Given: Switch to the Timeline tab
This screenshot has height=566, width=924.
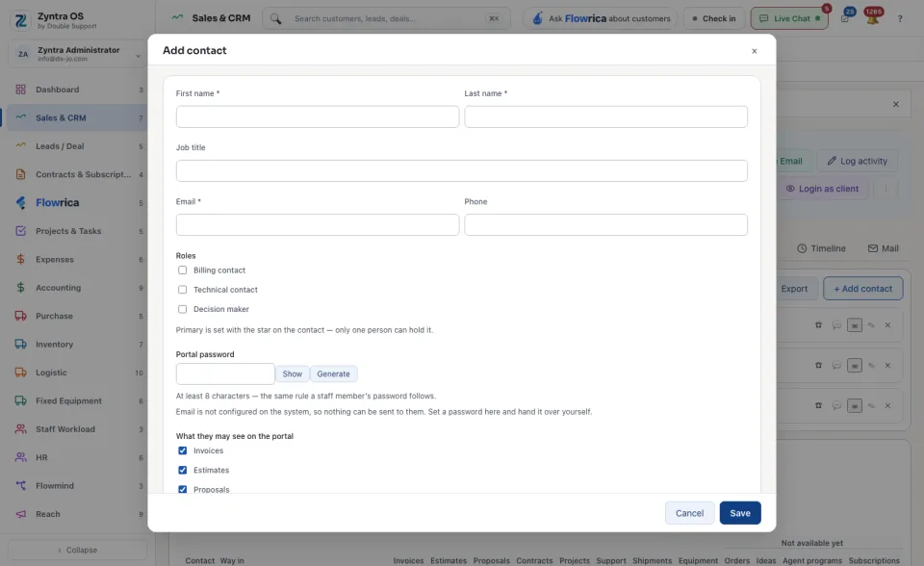Looking at the screenshot, I should click(x=821, y=248).
